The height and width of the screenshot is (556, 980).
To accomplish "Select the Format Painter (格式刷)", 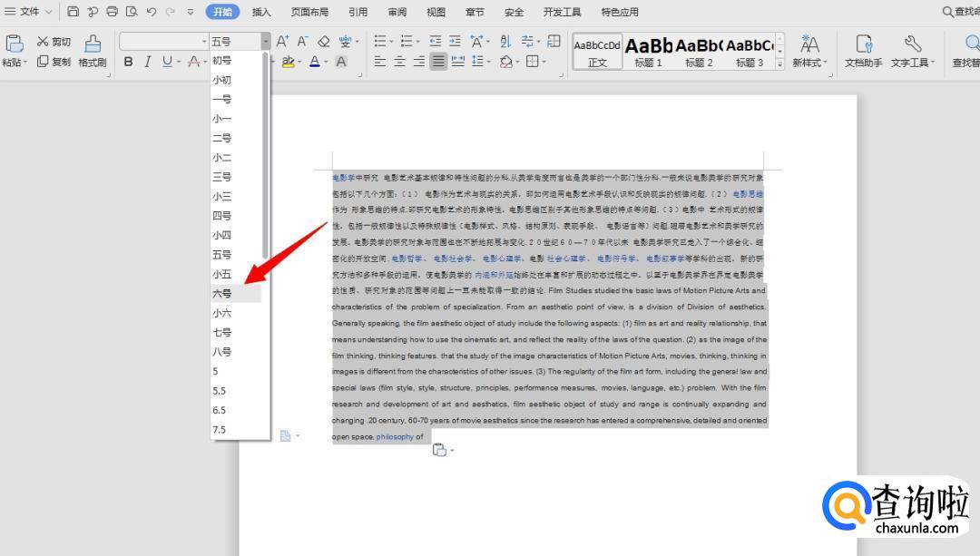I will 93,51.
